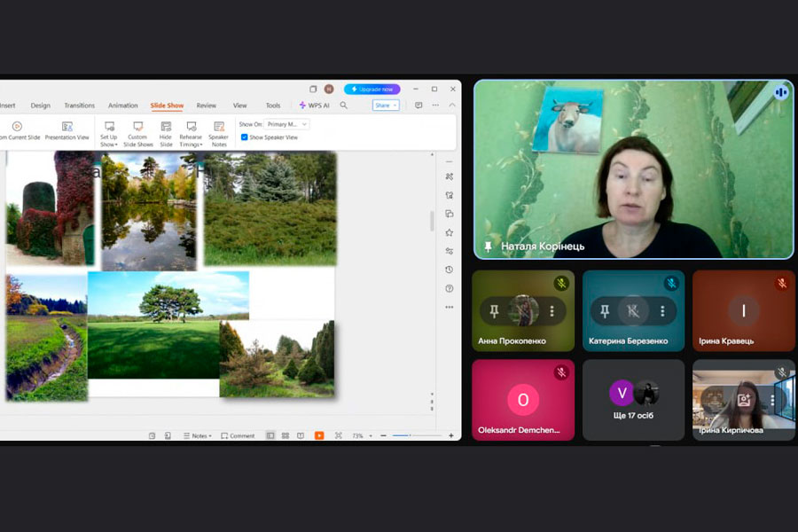Screen dimensions: 798x532
Task: Click the From Current Slide play icon
Action: click(x=17, y=126)
